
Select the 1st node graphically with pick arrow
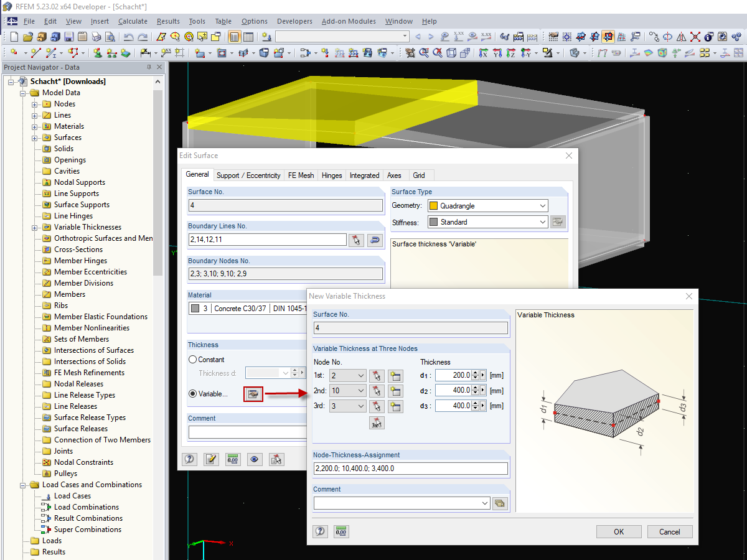tap(376, 375)
